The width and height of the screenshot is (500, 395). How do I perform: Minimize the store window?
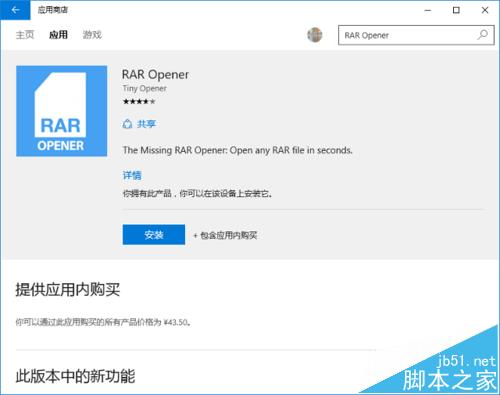pos(428,10)
